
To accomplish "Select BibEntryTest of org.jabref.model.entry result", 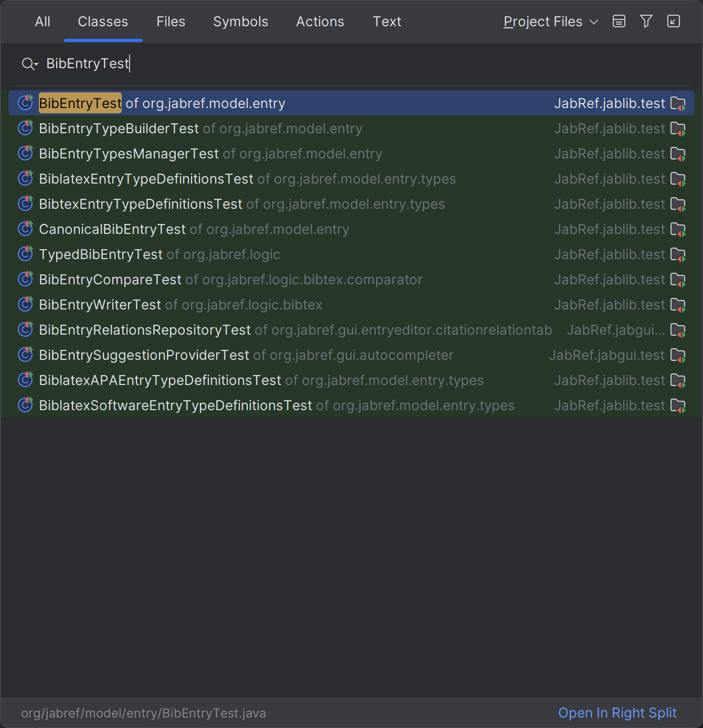I will (351, 103).
